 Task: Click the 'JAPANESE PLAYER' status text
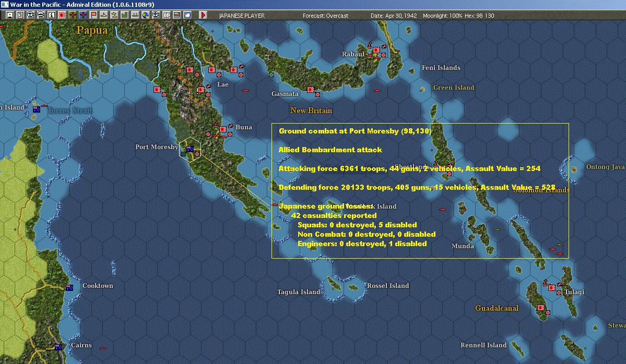[x=242, y=16]
